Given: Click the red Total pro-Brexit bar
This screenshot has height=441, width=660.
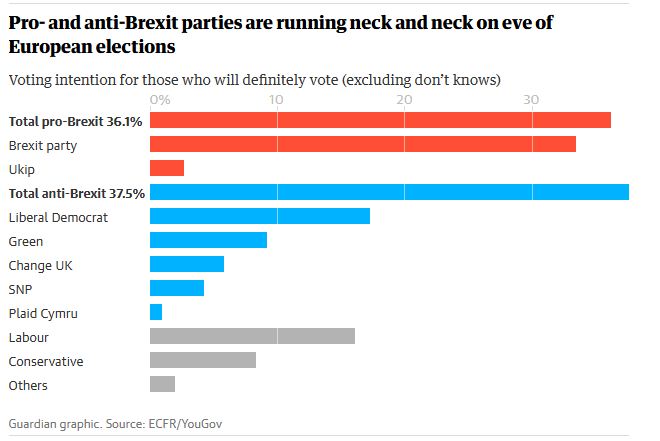Looking at the screenshot, I should [380, 120].
